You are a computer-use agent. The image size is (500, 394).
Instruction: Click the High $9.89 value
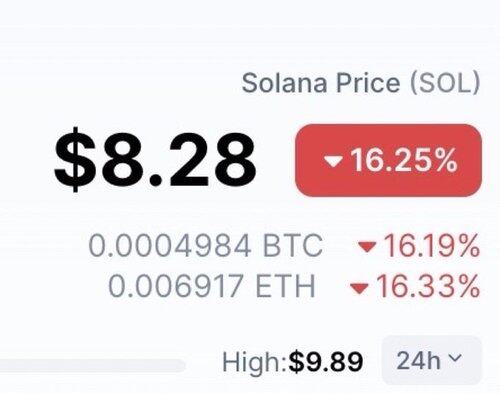tap(326, 362)
